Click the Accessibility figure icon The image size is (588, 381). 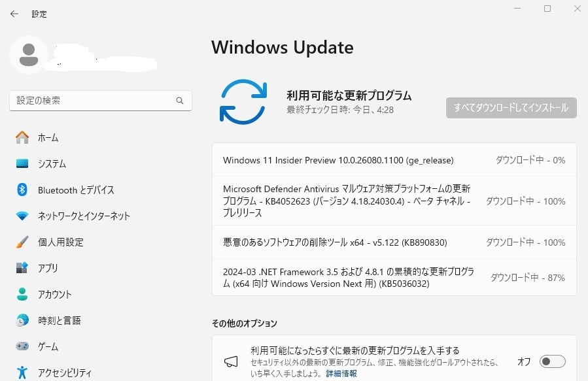point(22,373)
